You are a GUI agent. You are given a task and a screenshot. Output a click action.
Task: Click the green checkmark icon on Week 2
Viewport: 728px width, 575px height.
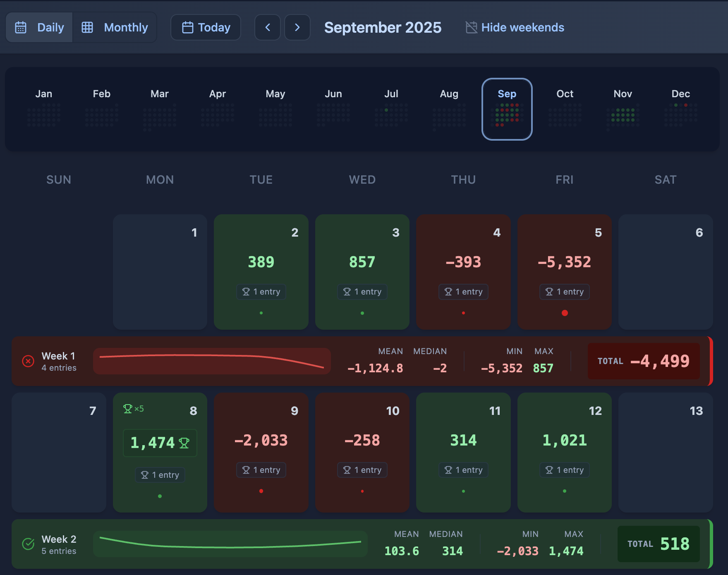click(x=28, y=544)
